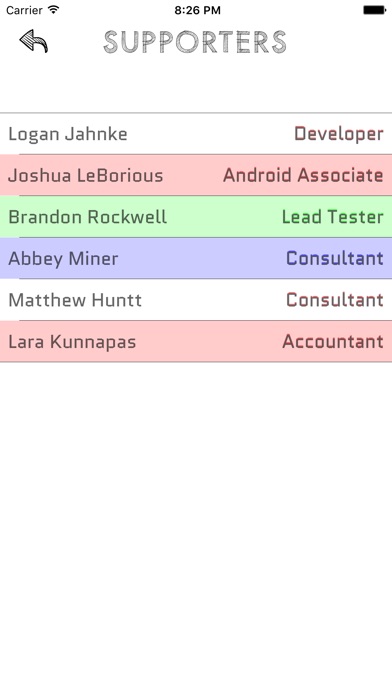Tap the back arrow icon
The image size is (392, 696).
point(33,41)
